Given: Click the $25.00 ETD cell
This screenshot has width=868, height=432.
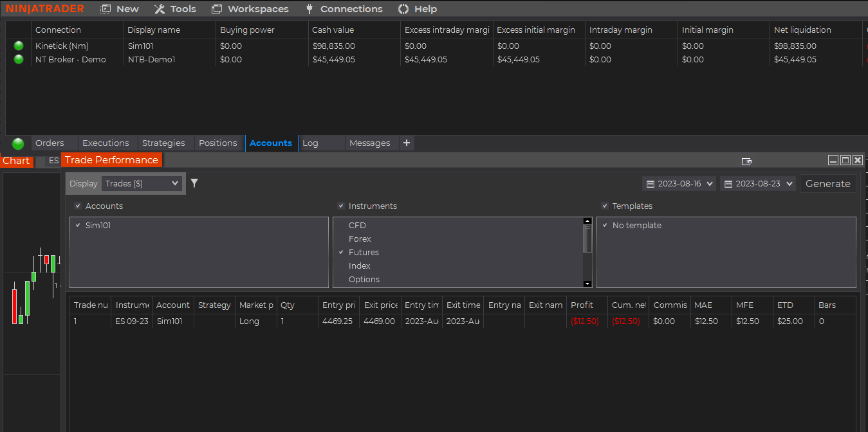Looking at the screenshot, I should click(x=793, y=321).
